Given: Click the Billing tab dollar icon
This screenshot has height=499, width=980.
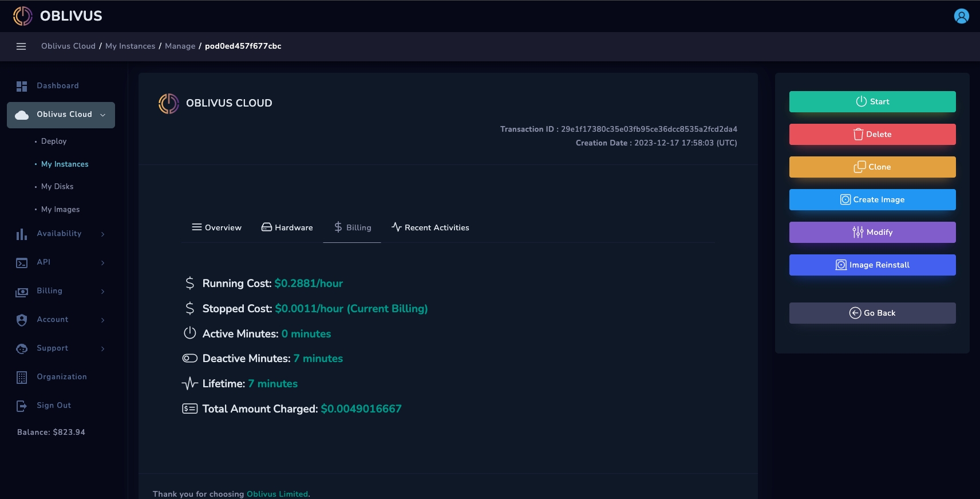Looking at the screenshot, I should coord(338,227).
